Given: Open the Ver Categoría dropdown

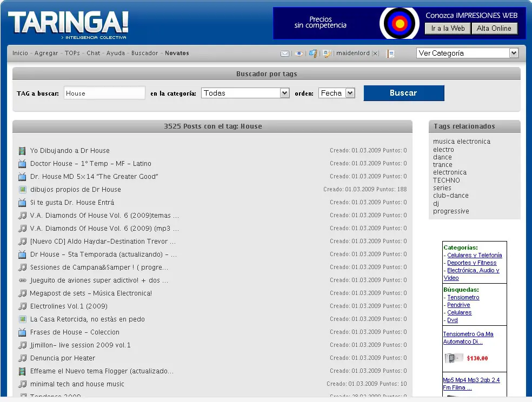Looking at the screenshot, I should coord(468,53).
